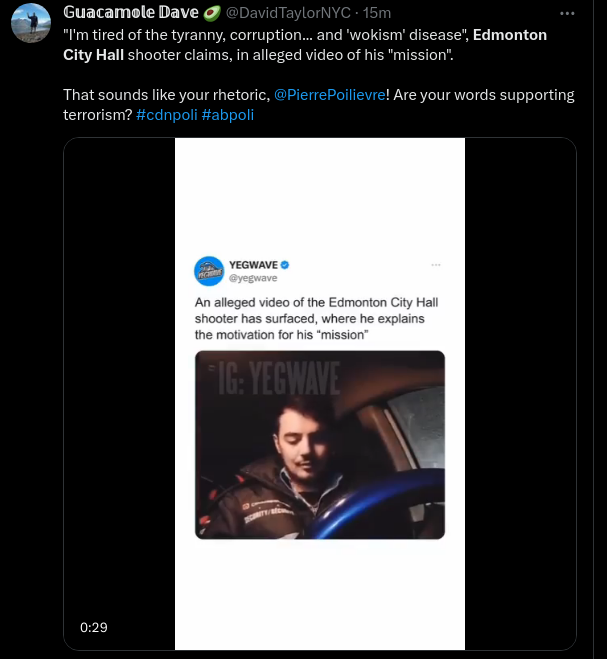Viewport: 607px width, 659px height.
Task: Open the #abpoli hashtag
Action: tap(227, 115)
